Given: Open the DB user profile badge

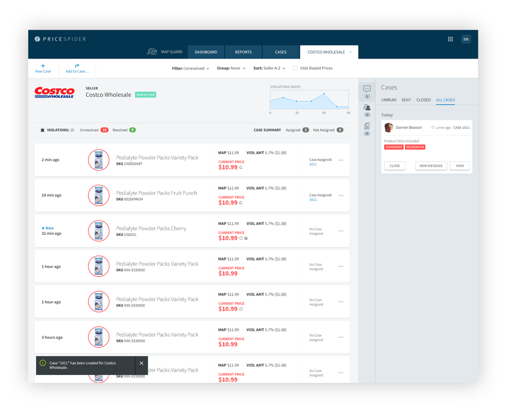Looking at the screenshot, I should coord(466,39).
